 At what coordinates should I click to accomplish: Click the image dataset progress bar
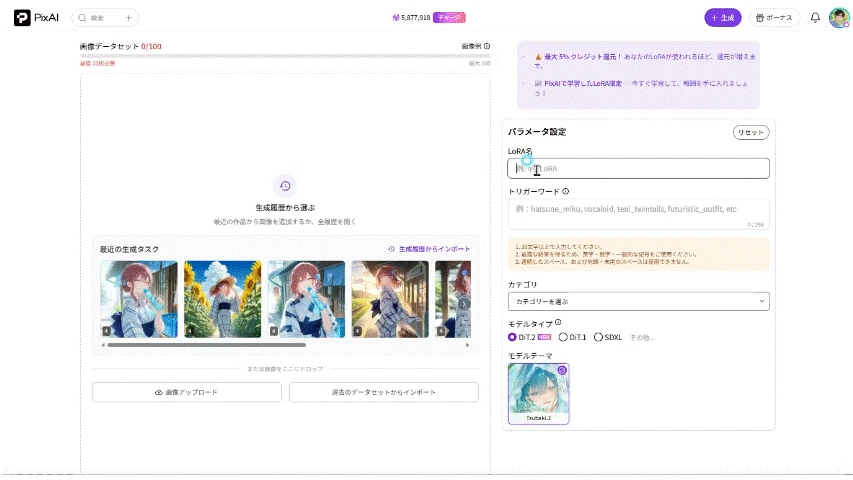click(x=285, y=56)
